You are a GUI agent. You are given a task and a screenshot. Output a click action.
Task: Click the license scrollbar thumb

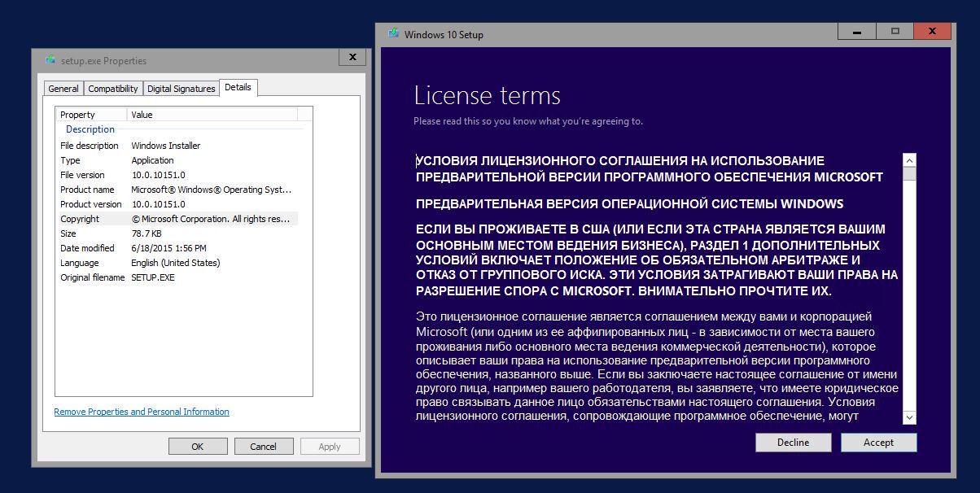tap(909, 173)
